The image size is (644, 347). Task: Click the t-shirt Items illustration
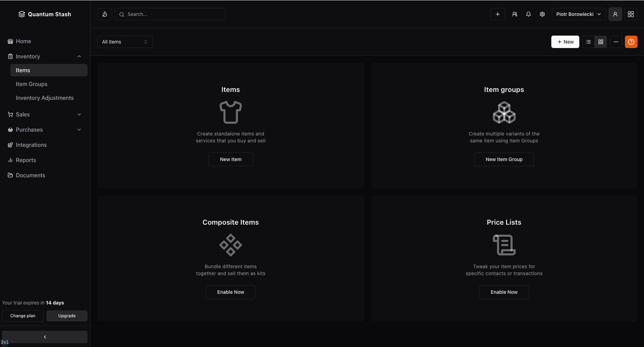[x=231, y=112]
